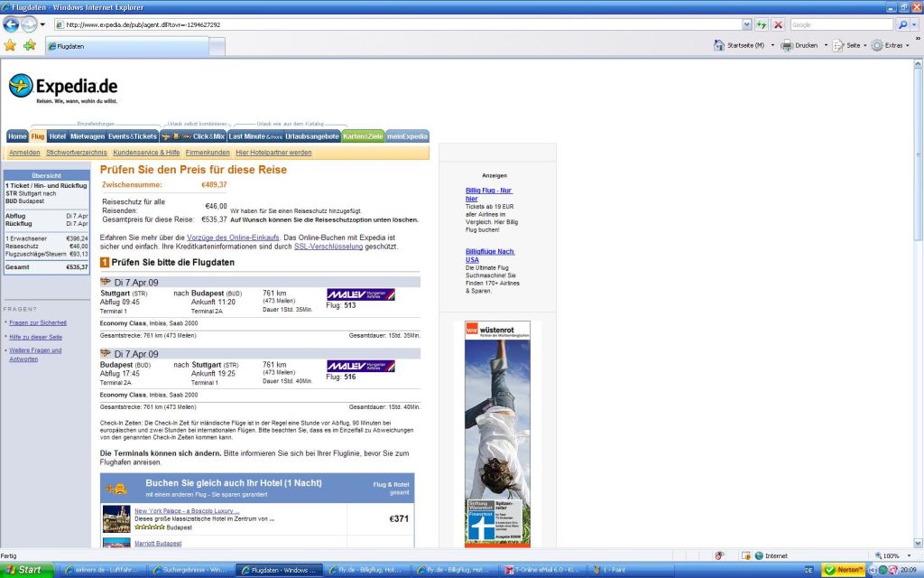Click the Windows Start button
924x578 pixels.
pyautogui.click(x=27, y=570)
